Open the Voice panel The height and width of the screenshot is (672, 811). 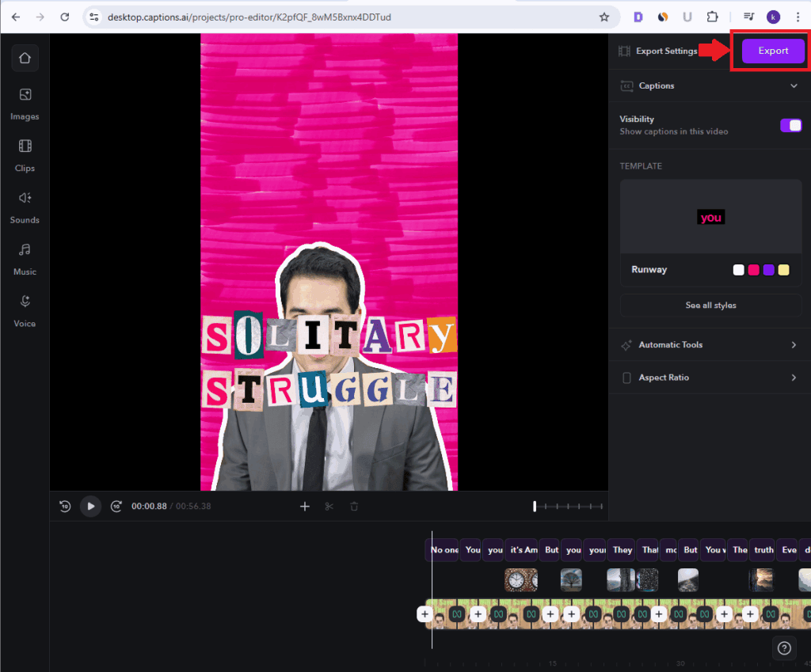coord(25,310)
